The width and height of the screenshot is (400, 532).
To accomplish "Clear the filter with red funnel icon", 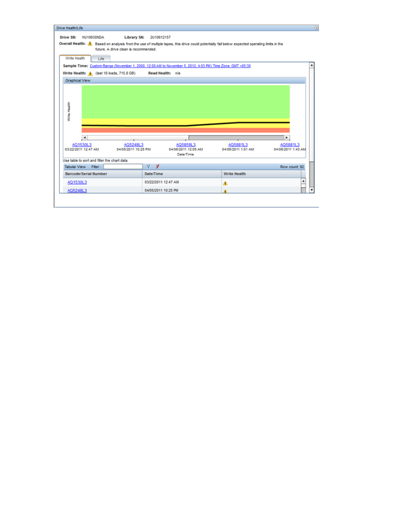I will point(157,167).
